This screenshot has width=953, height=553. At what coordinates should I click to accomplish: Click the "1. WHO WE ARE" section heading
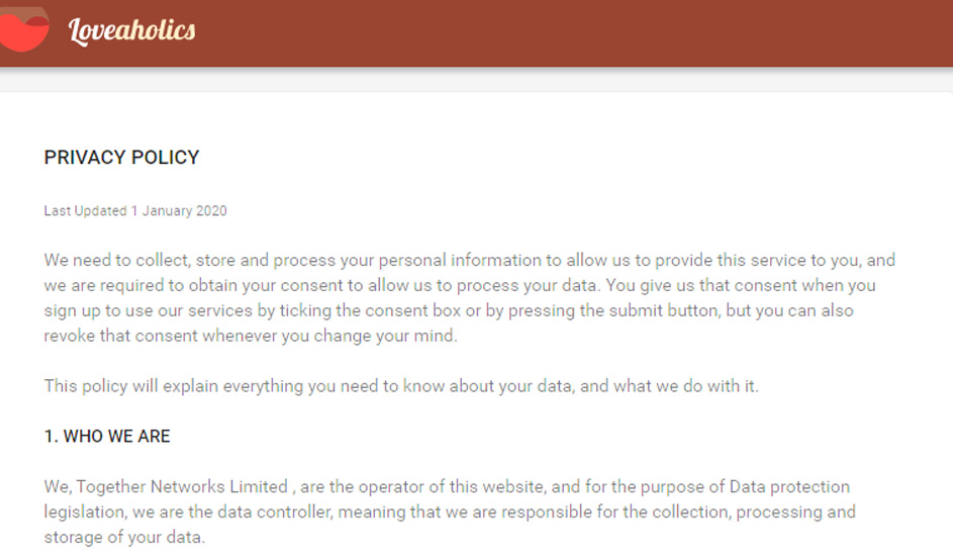click(107, 436)
